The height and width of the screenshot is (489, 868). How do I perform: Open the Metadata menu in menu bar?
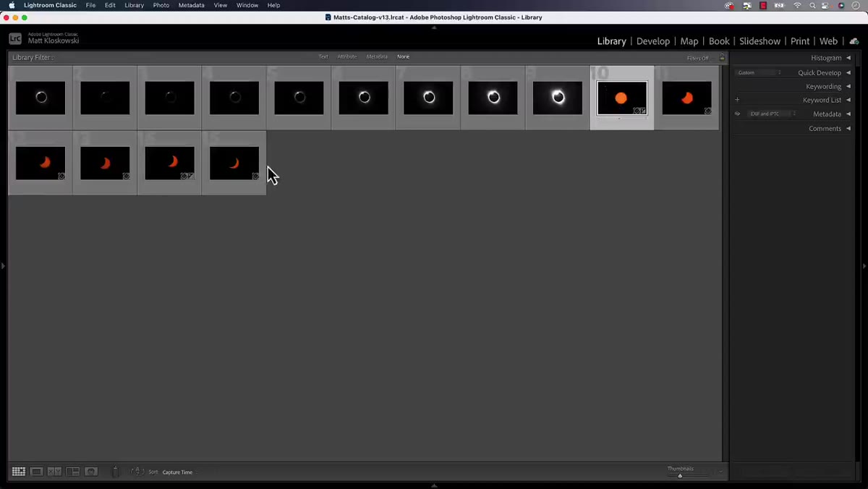(192, 5)
